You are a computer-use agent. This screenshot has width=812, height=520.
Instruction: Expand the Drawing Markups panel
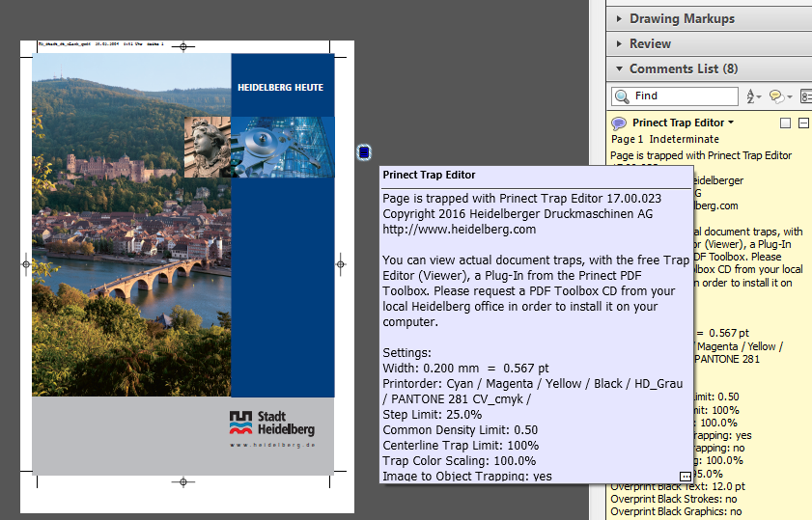tap(682, 18)
